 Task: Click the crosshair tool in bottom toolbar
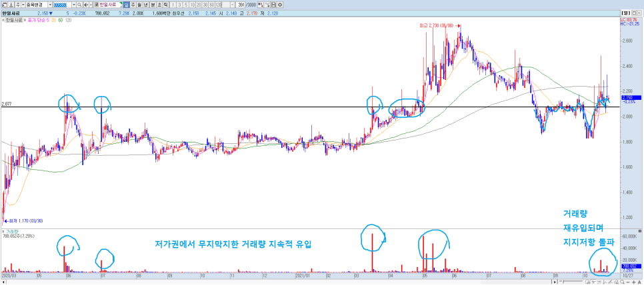[x=593, y=282]
